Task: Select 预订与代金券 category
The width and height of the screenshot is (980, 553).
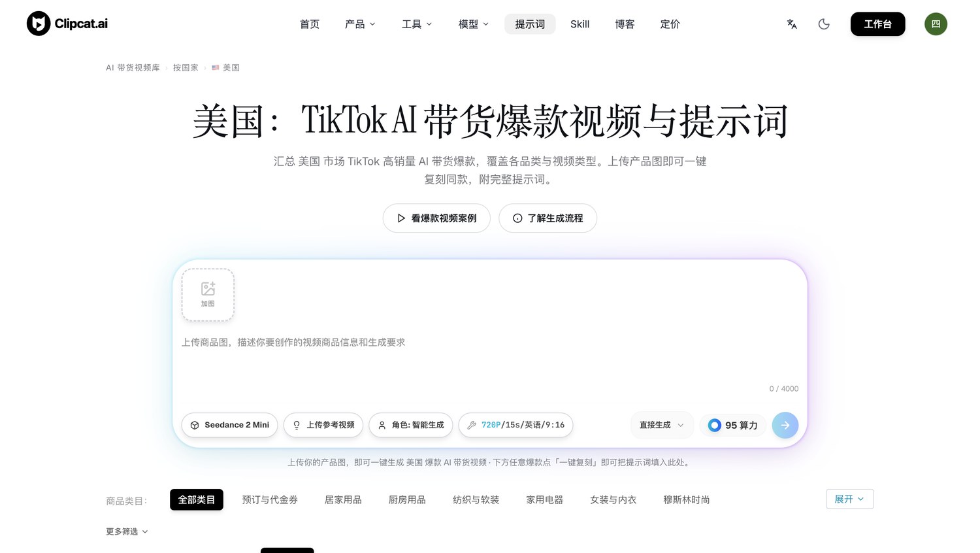Action: (x=270, y=499)
